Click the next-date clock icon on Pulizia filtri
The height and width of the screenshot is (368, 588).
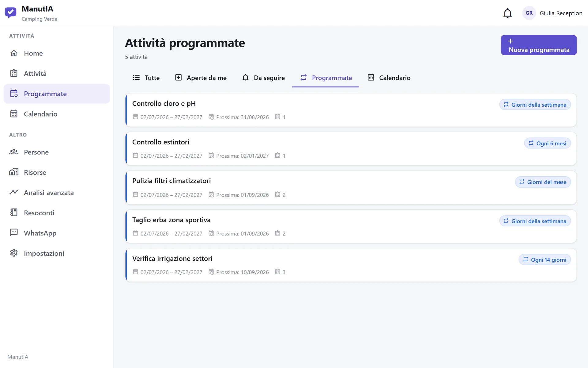(211, 194)
